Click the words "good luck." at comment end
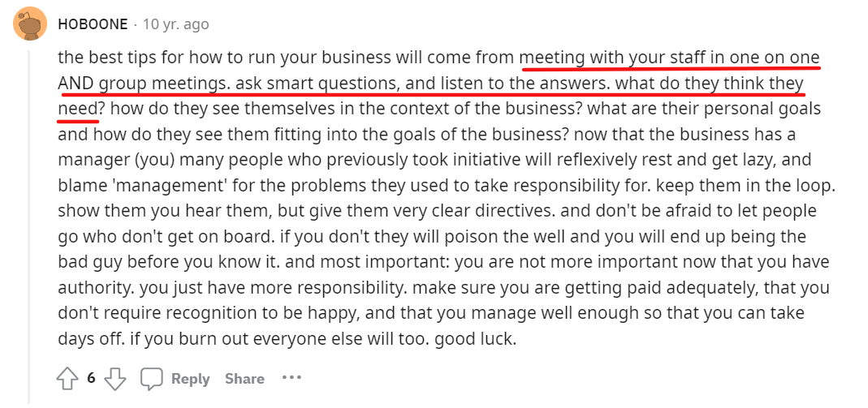This screenshot has width=868, height=408. click(476, 337)
